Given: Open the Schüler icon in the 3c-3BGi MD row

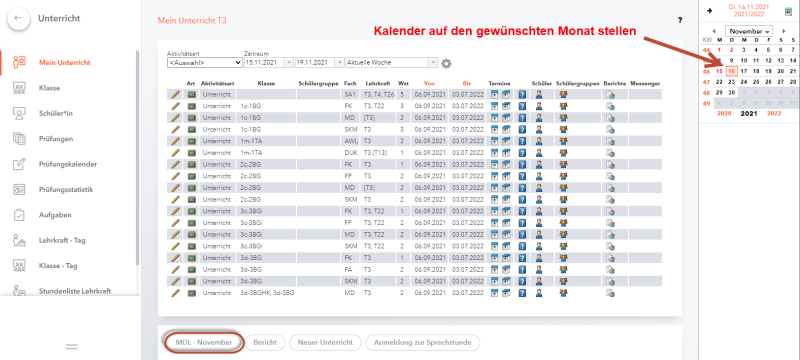Looking at the screenshot, I should tap(539, 235).
